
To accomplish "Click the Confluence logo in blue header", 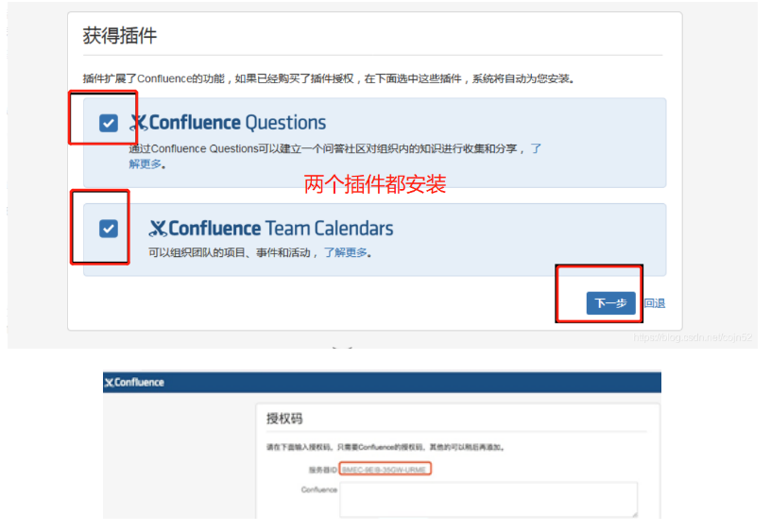I will 134,383.
